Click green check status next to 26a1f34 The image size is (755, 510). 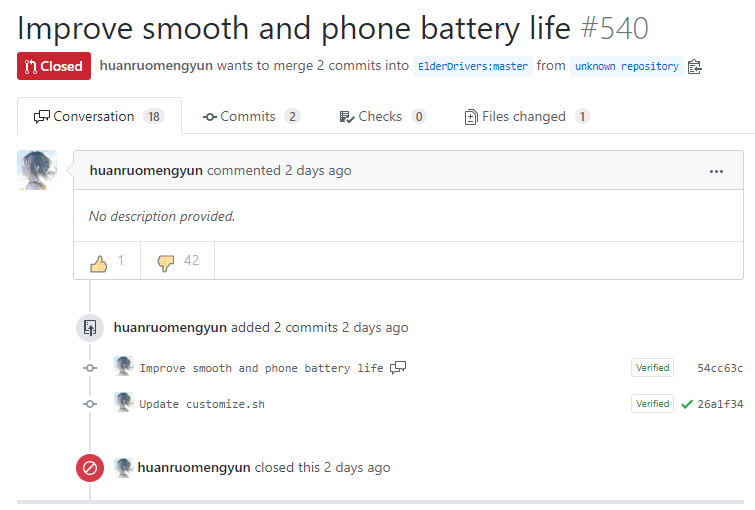tap(687, 404)
